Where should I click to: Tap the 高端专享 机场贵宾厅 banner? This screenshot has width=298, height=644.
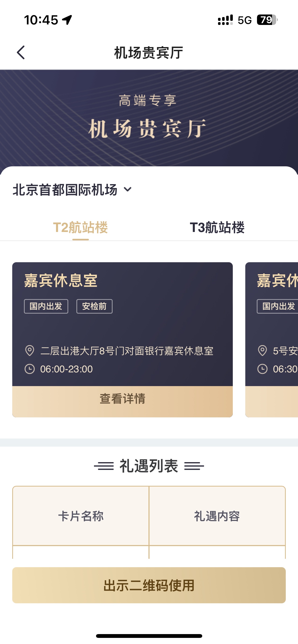coord(149,118)
